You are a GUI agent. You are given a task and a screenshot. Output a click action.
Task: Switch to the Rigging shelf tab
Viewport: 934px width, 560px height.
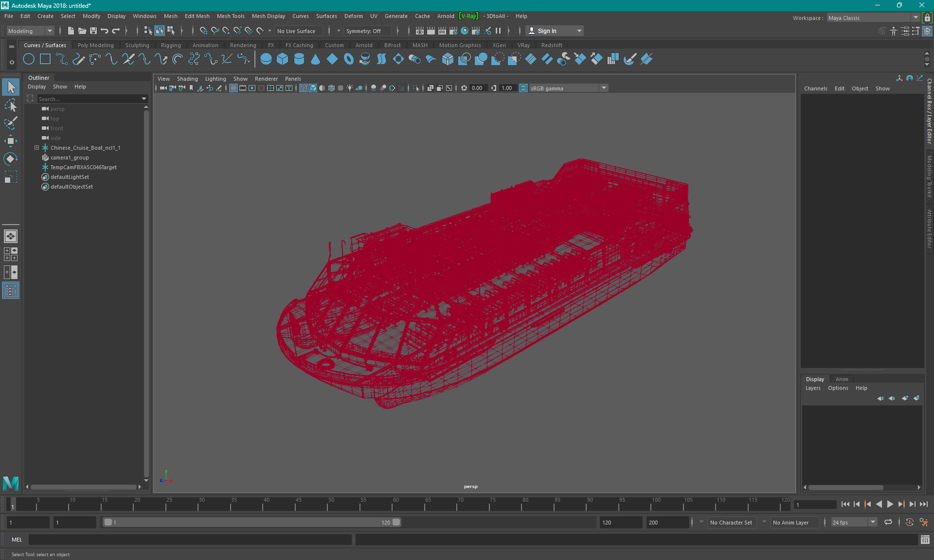tap(171, 45)
